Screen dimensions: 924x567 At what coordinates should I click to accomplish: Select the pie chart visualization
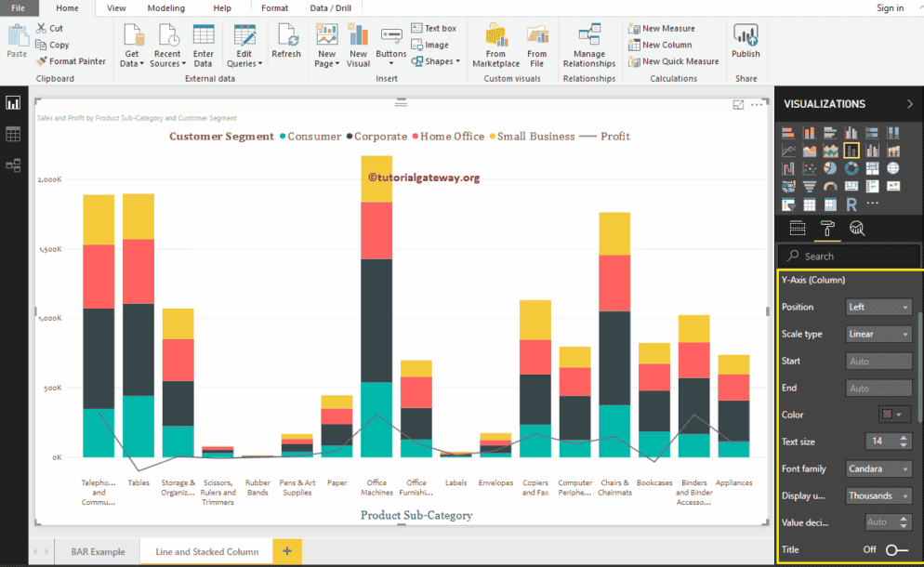click(831, 168)
